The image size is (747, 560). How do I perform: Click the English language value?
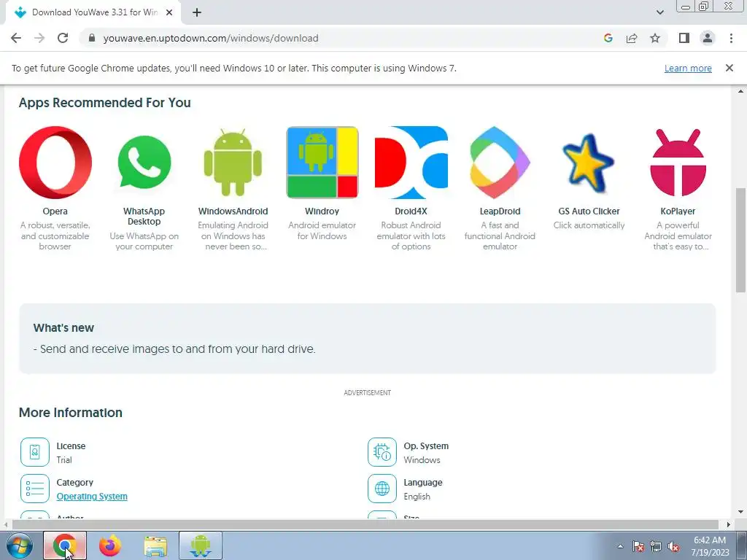click(x=417, y=496)
